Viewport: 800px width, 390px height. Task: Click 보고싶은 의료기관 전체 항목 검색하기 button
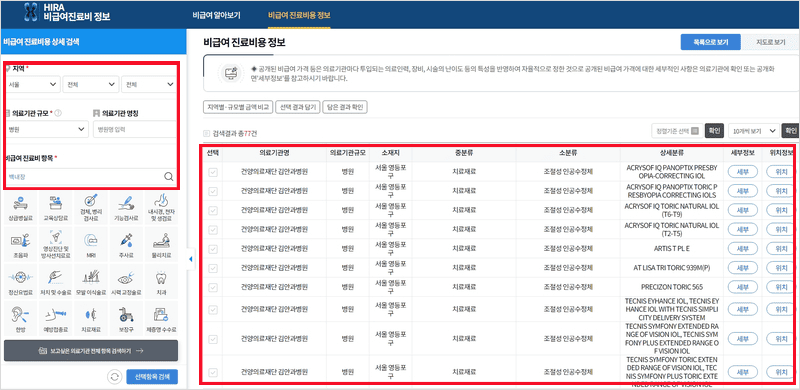(x=91, y=351)
